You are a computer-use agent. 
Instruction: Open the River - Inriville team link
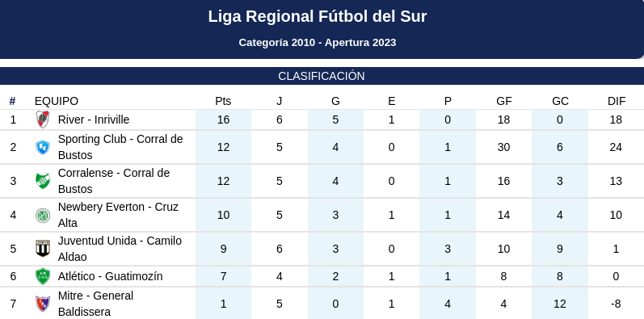point(94,120)
